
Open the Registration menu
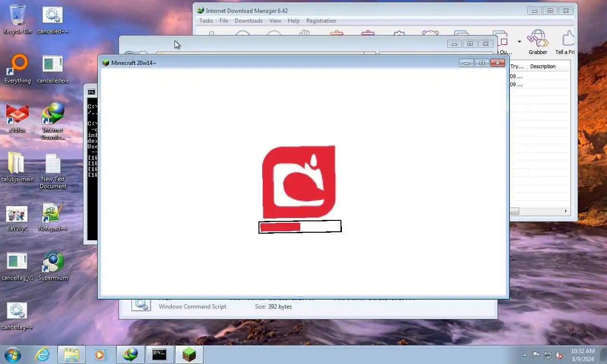click(321, 21)
